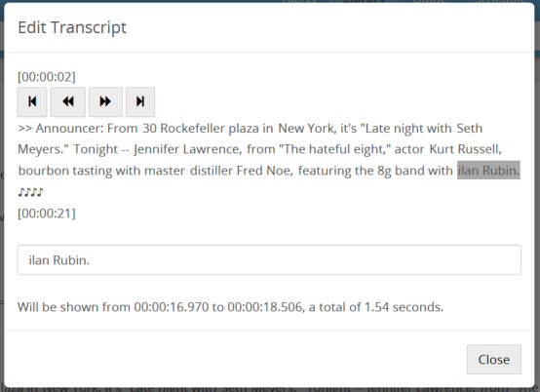540x392 pixels.
Task: Select '30 Rockefeller' in the transcript
Action: click(183, 128)
